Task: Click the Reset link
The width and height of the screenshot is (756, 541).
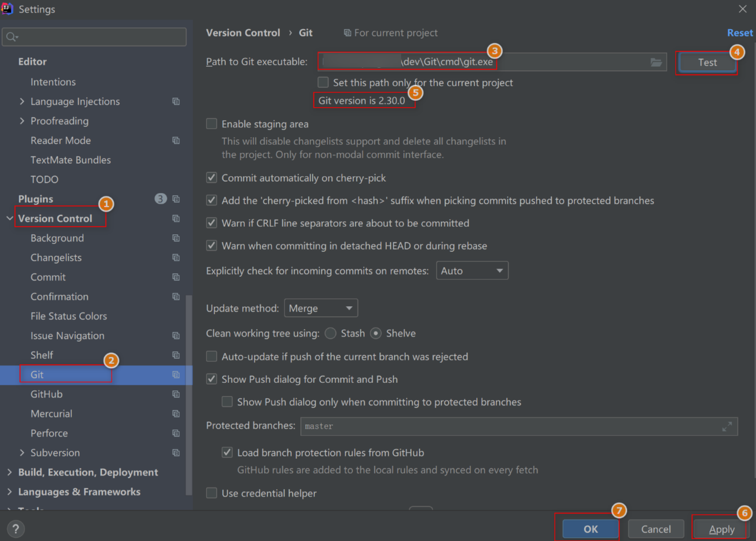Action: tap(740, 32)
